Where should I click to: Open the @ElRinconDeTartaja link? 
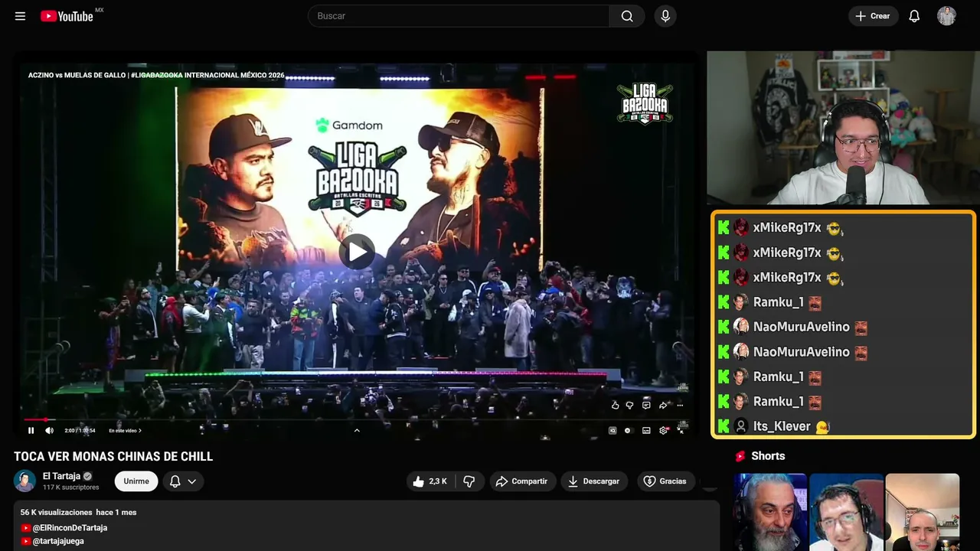(x=70, y=528)
